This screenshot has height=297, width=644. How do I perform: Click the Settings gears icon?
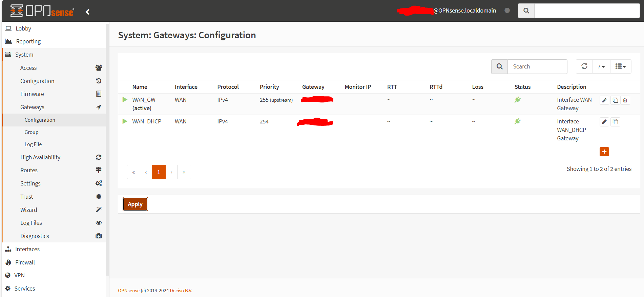pos(99,183)
